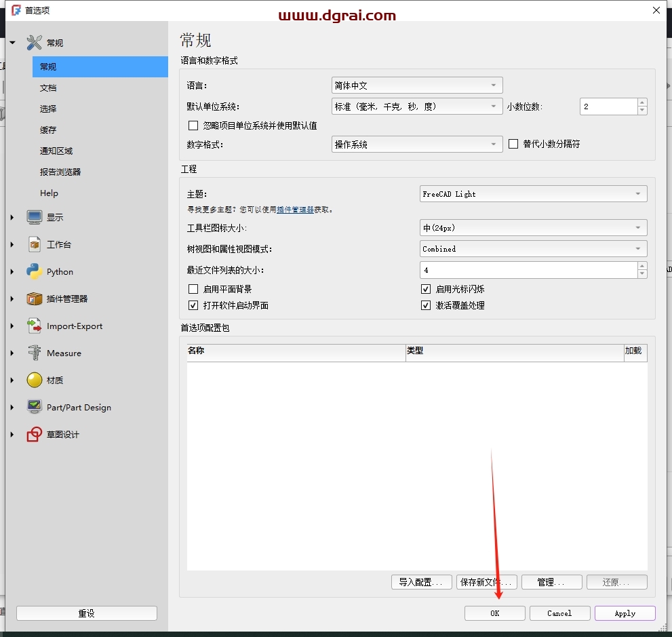Viewport: 672px width, 637px height.
Task: Select the Help page
Action: [x=100, y=193]
